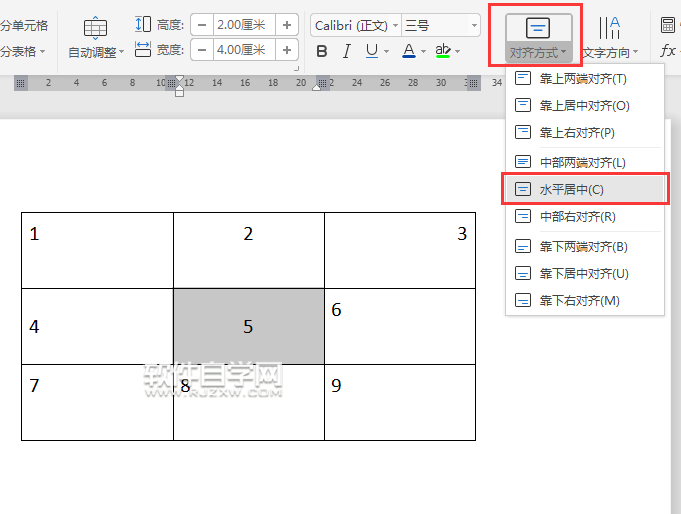Select 靠上两端对齐(T) menu item
Screen dimensions: 681x514
[585, 79]
